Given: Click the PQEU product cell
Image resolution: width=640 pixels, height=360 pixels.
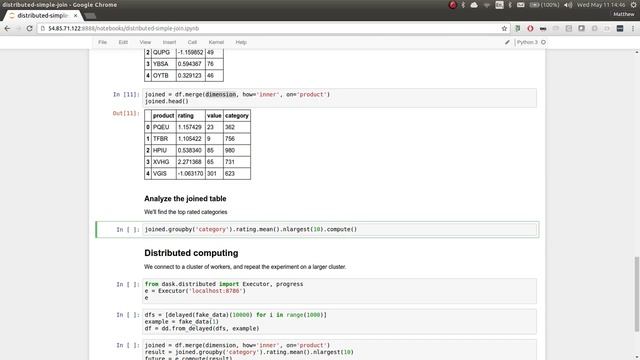Looking at the screenshot, I should [x=164, y=127].
